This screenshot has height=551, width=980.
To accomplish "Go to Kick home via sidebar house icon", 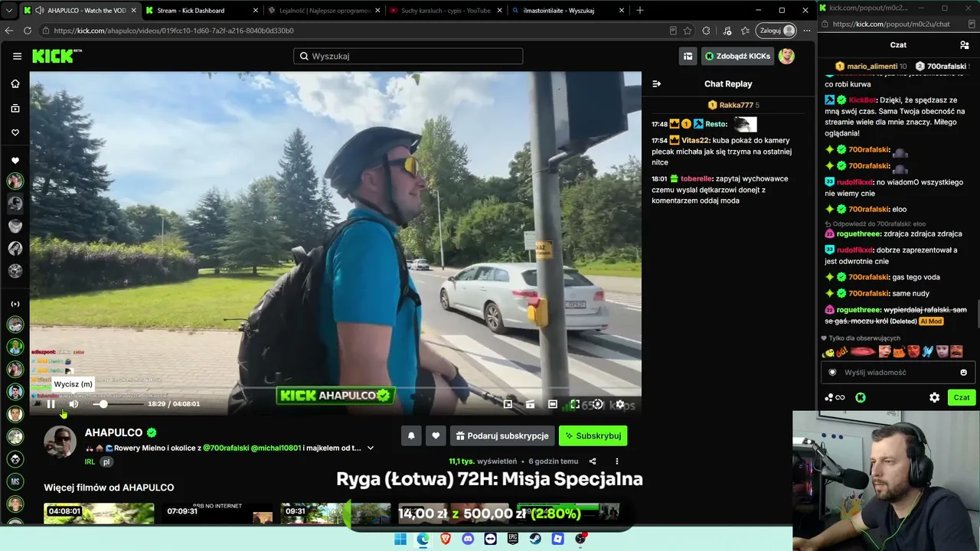I will coord(15,83).
